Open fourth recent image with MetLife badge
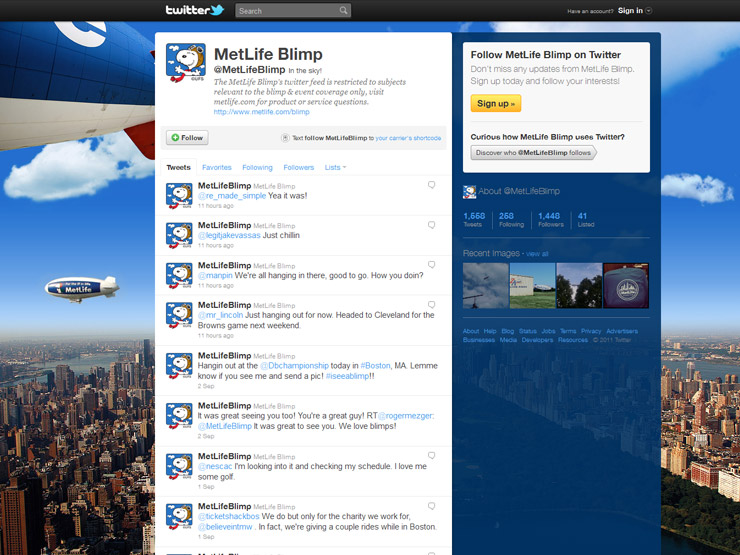 (x=626, y=286)
